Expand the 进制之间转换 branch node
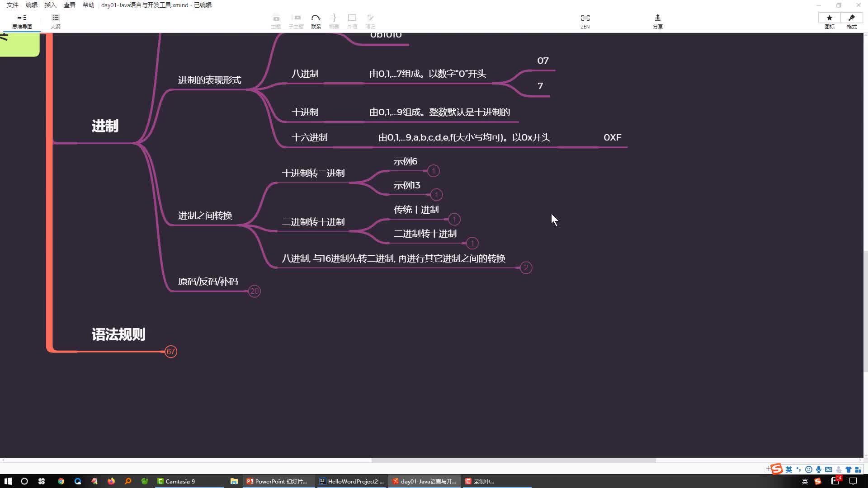Viewport: 868px width, 488px height. point(205,215)
